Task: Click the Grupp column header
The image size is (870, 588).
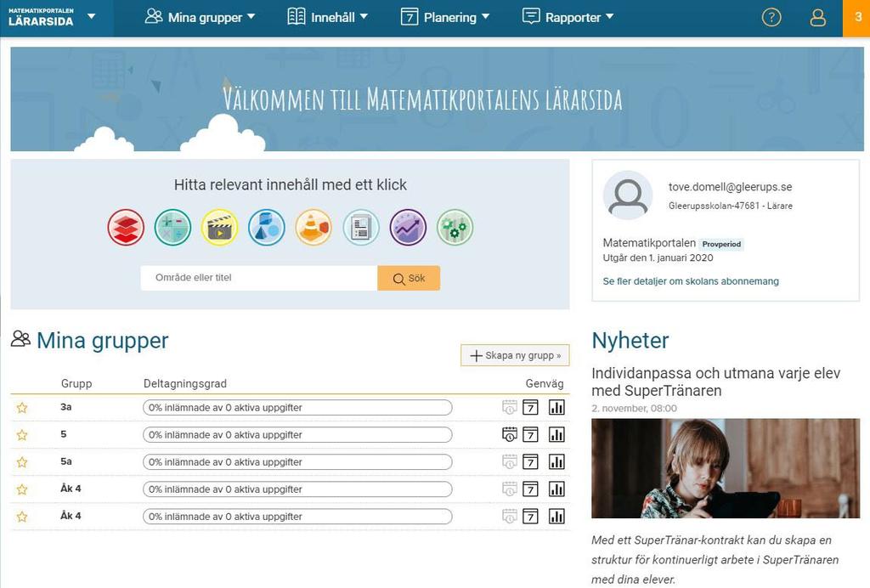Action: click(76, 383)
